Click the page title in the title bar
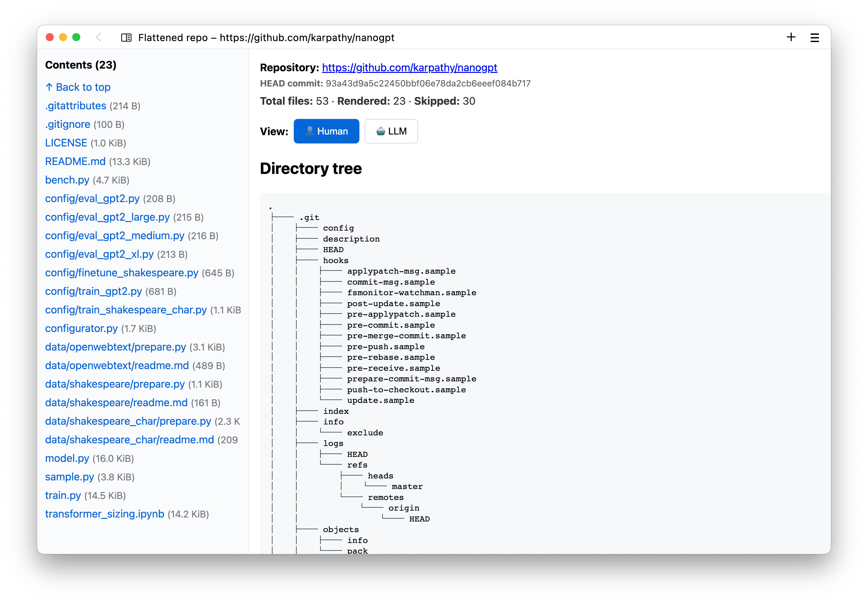This screenshot has height=603, width=868. point(266,38)
